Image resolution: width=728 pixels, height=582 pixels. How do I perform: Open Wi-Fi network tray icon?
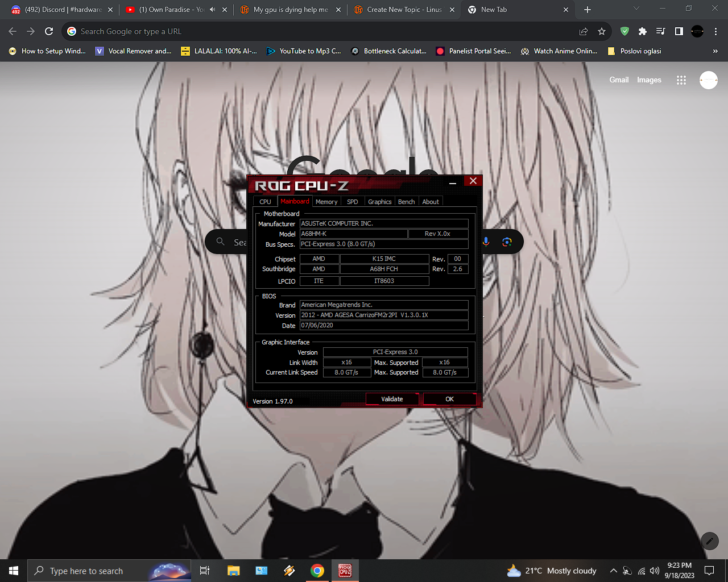point(642,571)
